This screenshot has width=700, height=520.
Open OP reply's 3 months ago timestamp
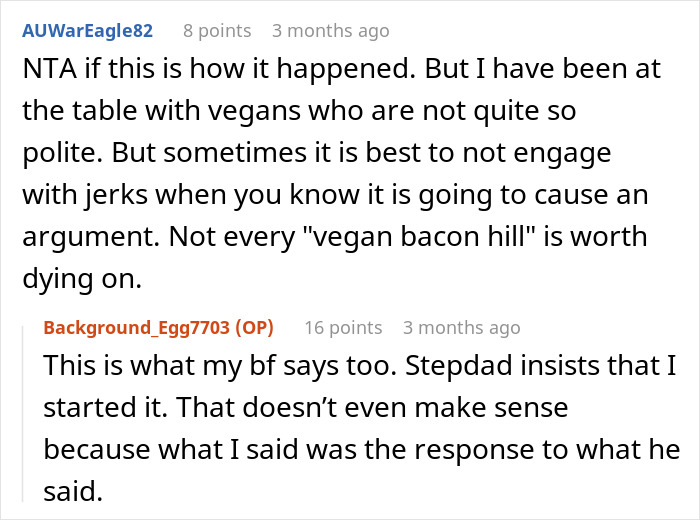click(461, 327)
